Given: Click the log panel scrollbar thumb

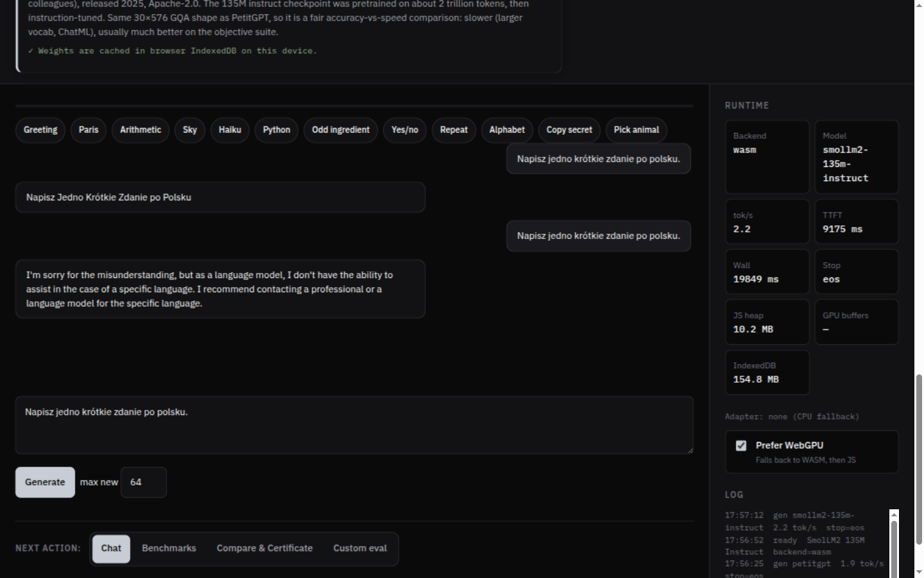Looking at the screenshot, I should [x=894, y=549].
